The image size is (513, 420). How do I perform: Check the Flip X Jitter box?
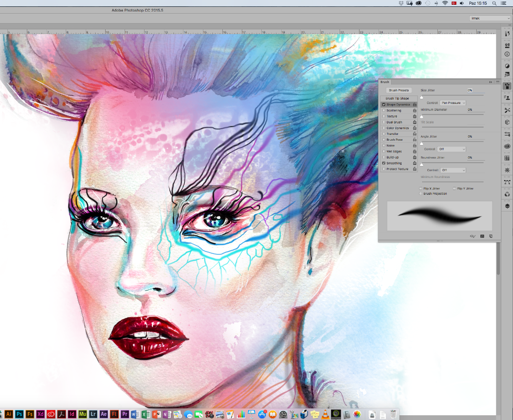coord(420,188)
